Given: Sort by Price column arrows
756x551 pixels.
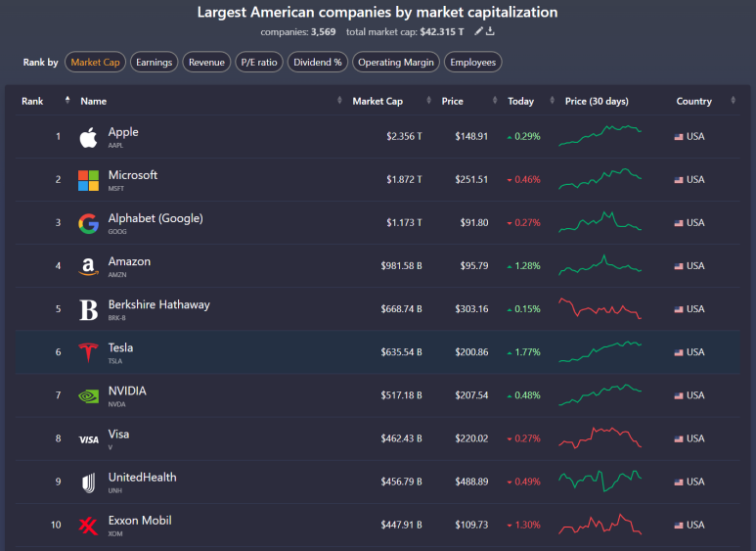Looking at the screenshot, I should [495, 101].
